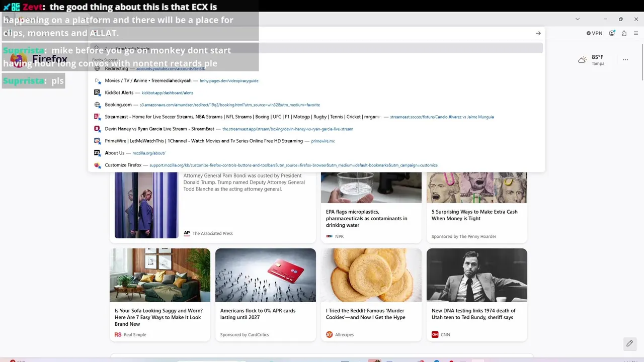This screenshot has width=644, height=362.
Task: Click the woman in blue suit thumbnail
Action: point(146,205)
